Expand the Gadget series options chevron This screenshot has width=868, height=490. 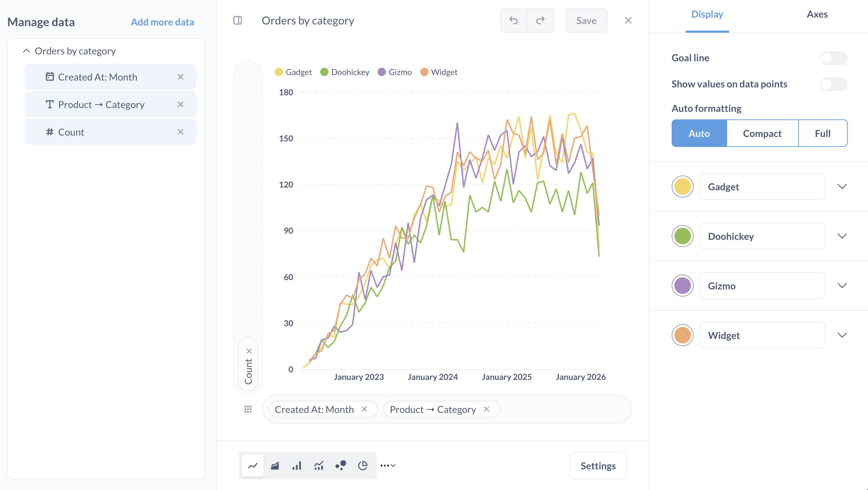(x=842, y=187)
